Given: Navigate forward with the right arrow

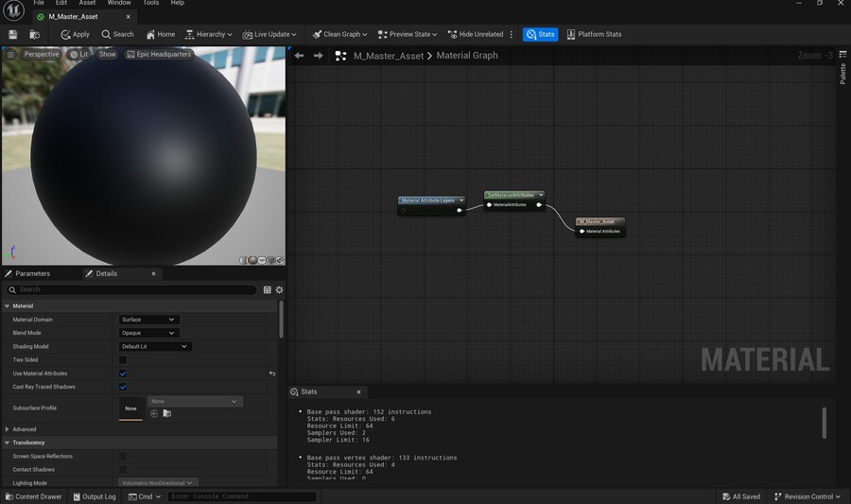Looking at the screenshot, I should pyautogui.click(x=318, y=56).
